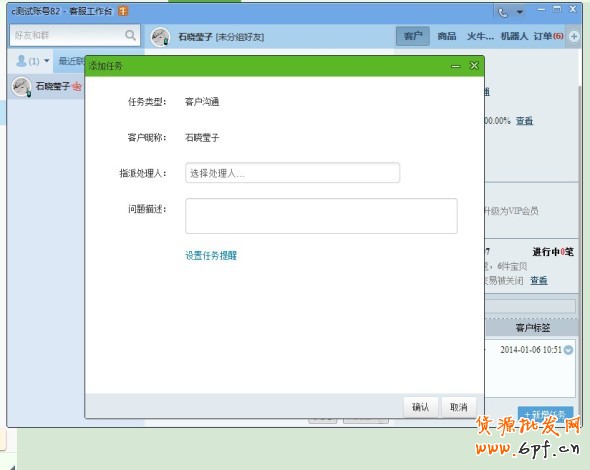The image size is (590, 470).
Task: Click the red status icon beside 石晓莹子 contact
Action: coord(77,87)
